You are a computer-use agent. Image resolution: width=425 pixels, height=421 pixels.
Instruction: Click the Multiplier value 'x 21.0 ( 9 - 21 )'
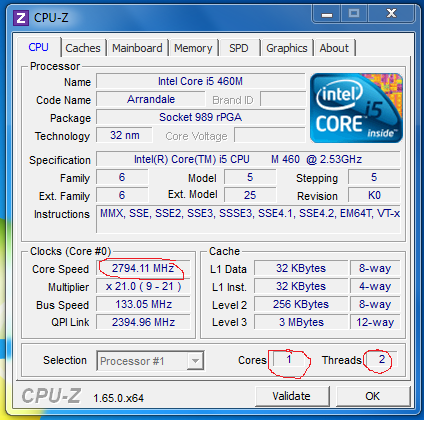pyautogui.click(x=143, y=286)
